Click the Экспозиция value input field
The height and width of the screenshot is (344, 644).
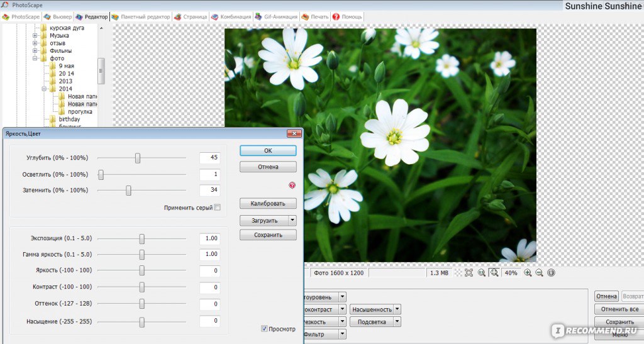209,238
